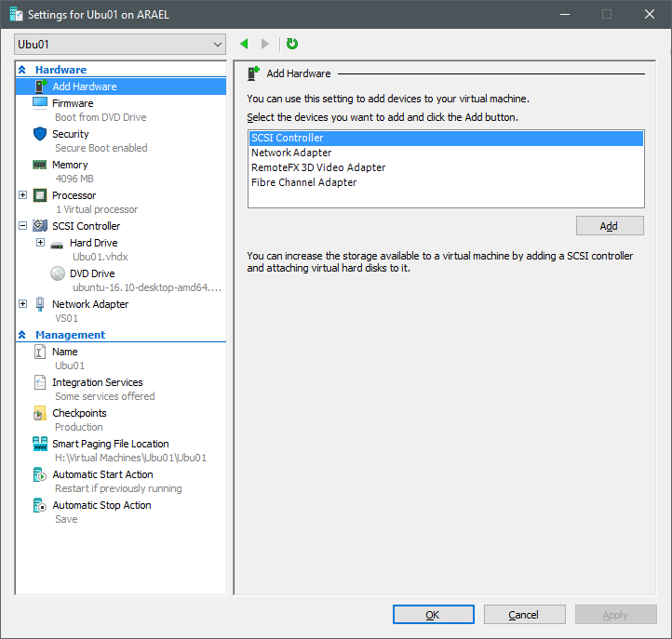672x639 pixels.
Task: Close the Settings window
Action: 650,14
